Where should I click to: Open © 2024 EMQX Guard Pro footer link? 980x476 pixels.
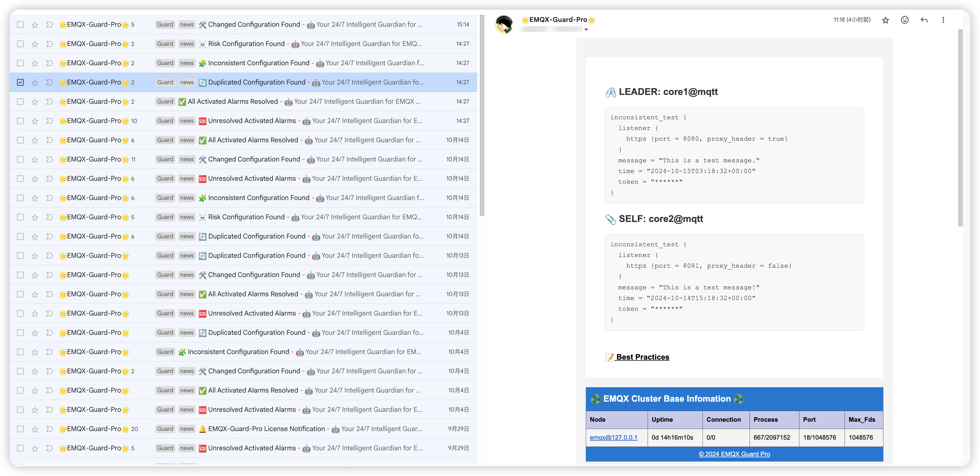(x=734, y=454)
